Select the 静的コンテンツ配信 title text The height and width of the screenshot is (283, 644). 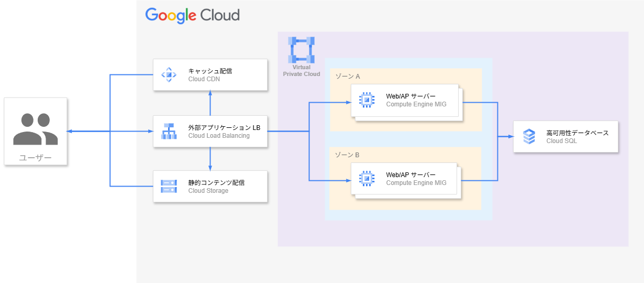(216, 182)
